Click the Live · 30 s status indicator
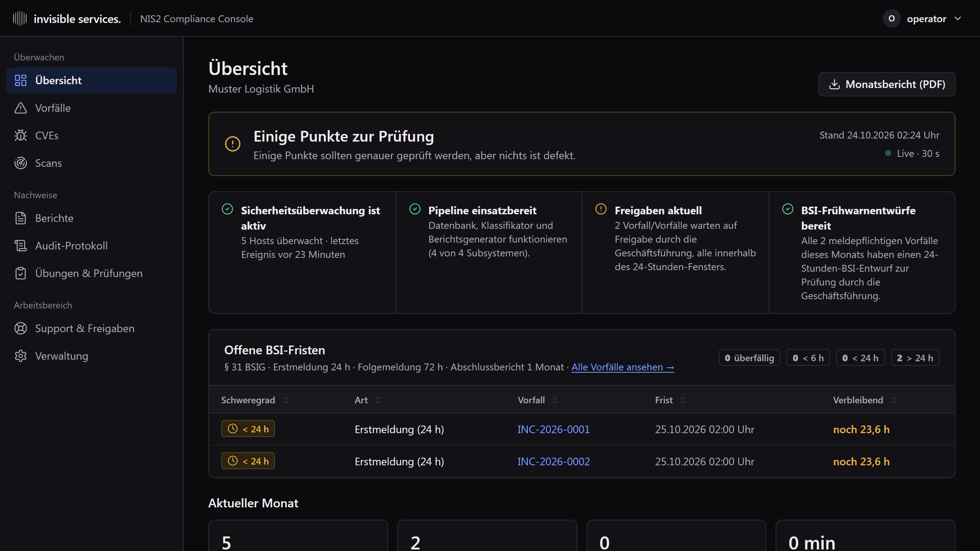980x551 pixels. click(x=913, y=153)
